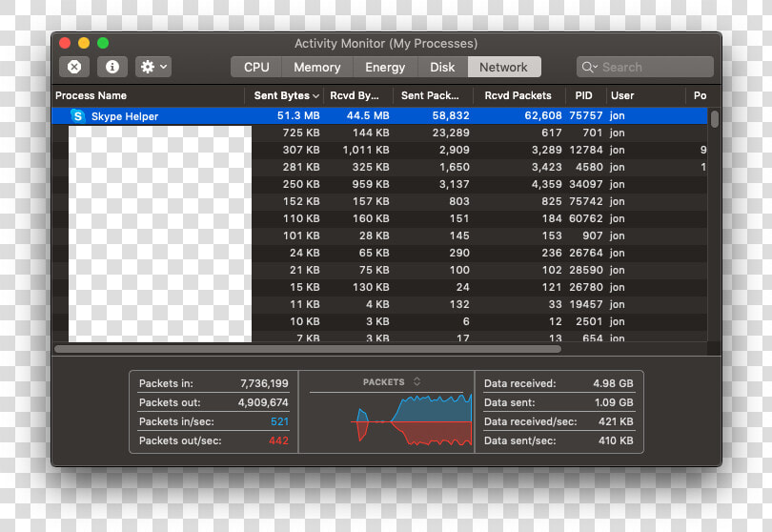772x532 pixels.
Task: Switch to the Memory tab
Action: pos(317,67)
